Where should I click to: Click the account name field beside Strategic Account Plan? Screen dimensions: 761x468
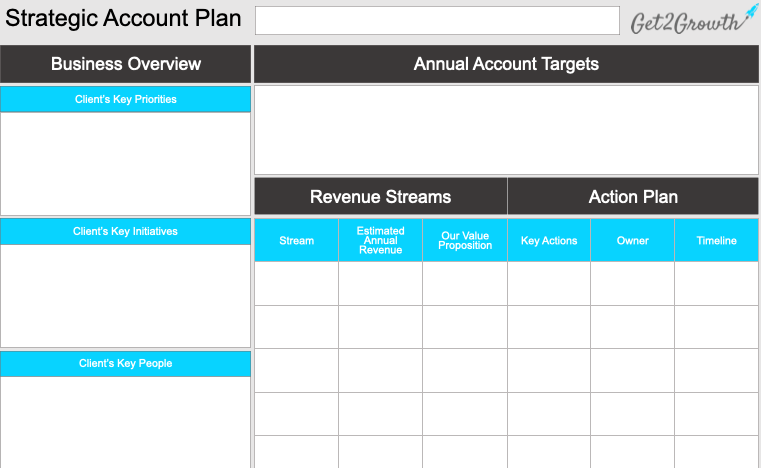pos(437,20)
